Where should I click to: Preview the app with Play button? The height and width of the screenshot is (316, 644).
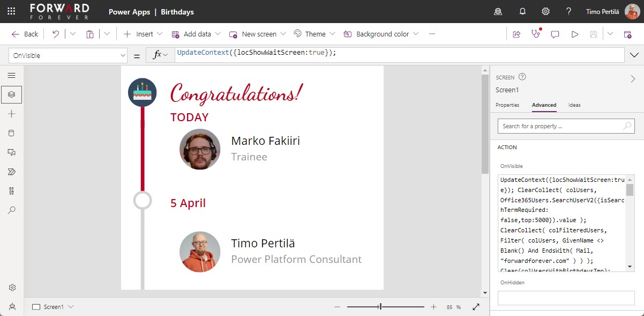[574, 34]
